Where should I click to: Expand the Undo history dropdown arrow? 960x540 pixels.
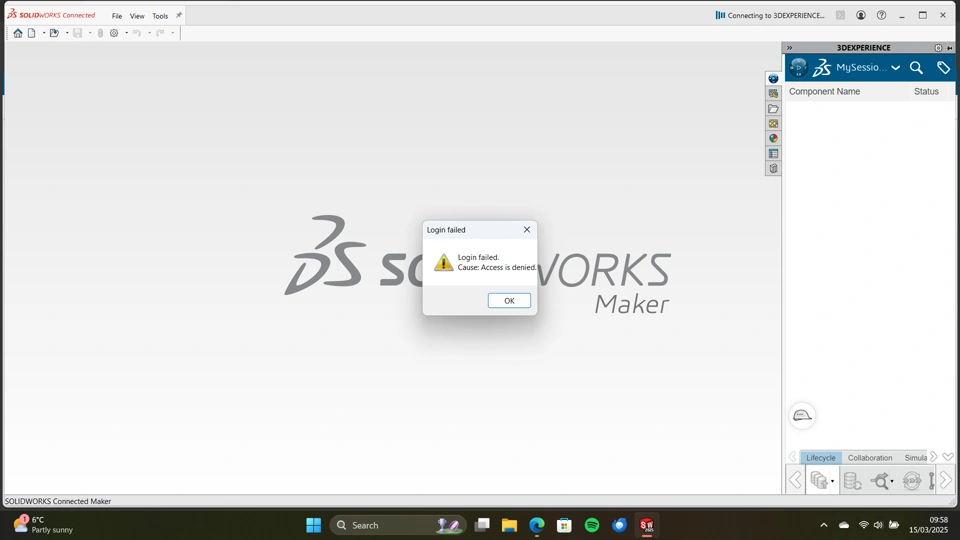pyautogui.click(x=149, y=33)
